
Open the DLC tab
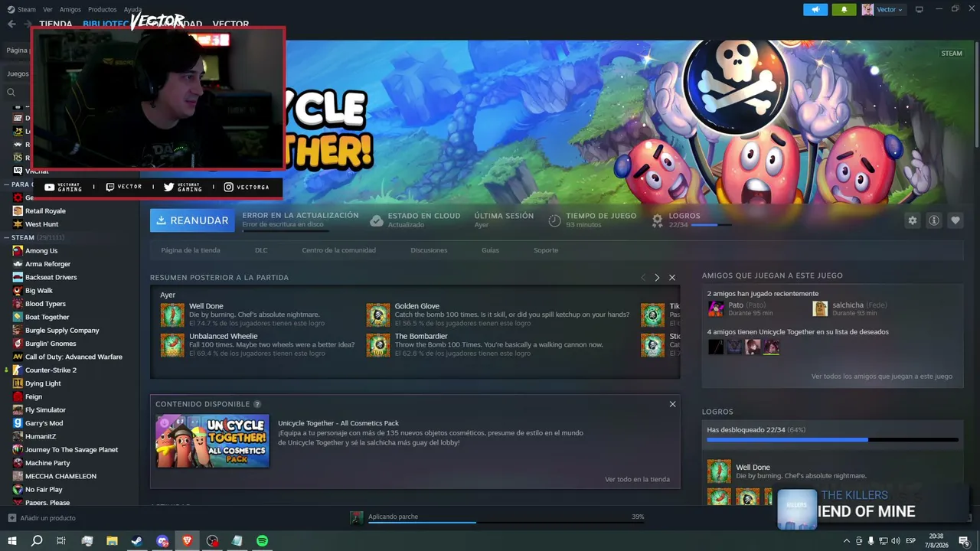pos(261,250)
